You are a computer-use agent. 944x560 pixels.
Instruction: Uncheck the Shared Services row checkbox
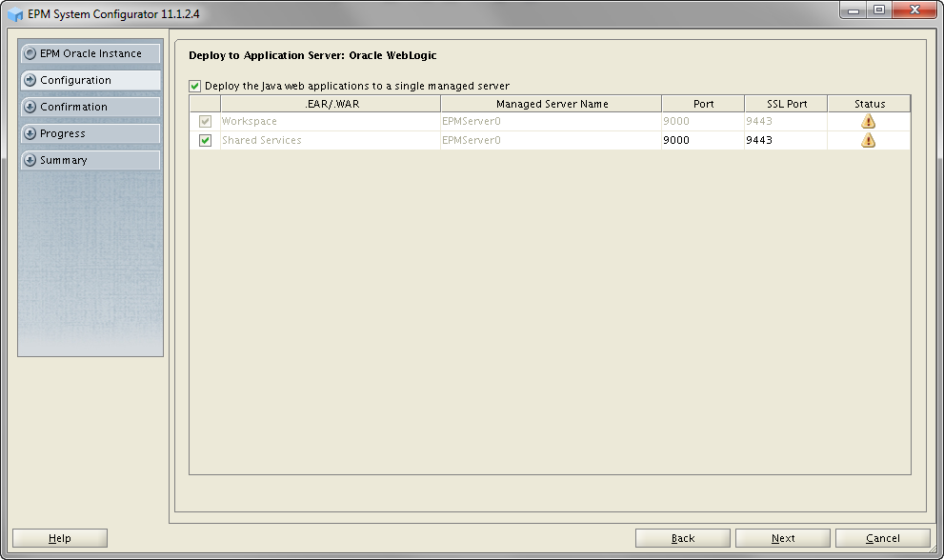206,140
